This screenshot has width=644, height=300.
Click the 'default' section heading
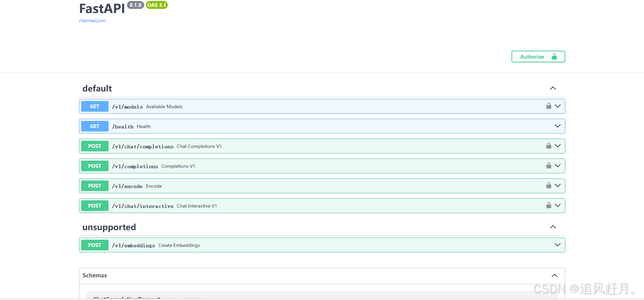click(97, 88)
